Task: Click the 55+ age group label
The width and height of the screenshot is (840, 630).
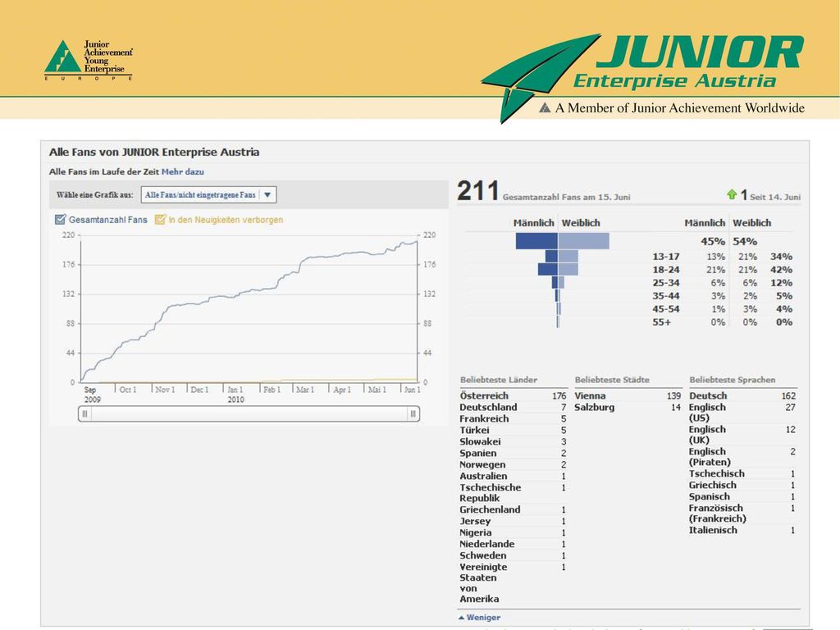Action: 662,322
